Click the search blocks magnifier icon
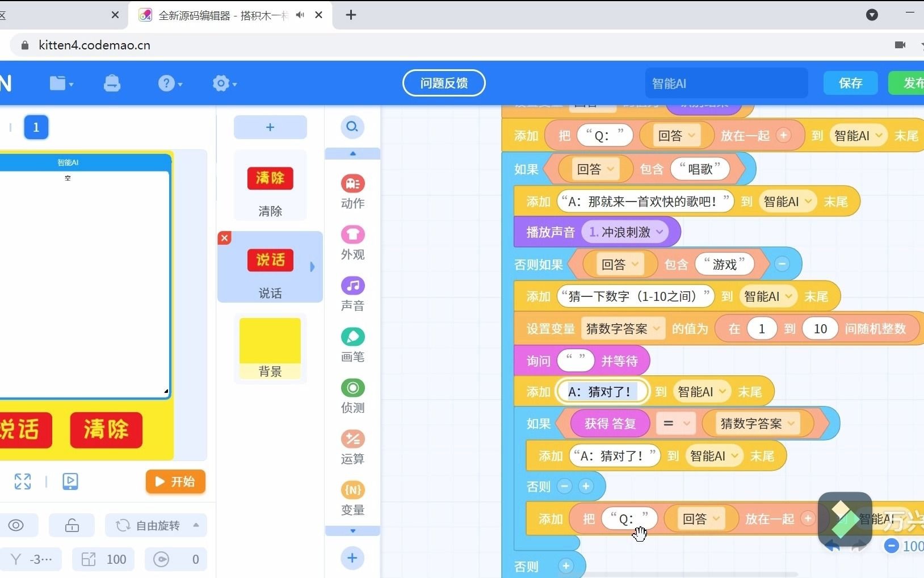Viewport: 924px width, 578px height. (x=352, y=127)
